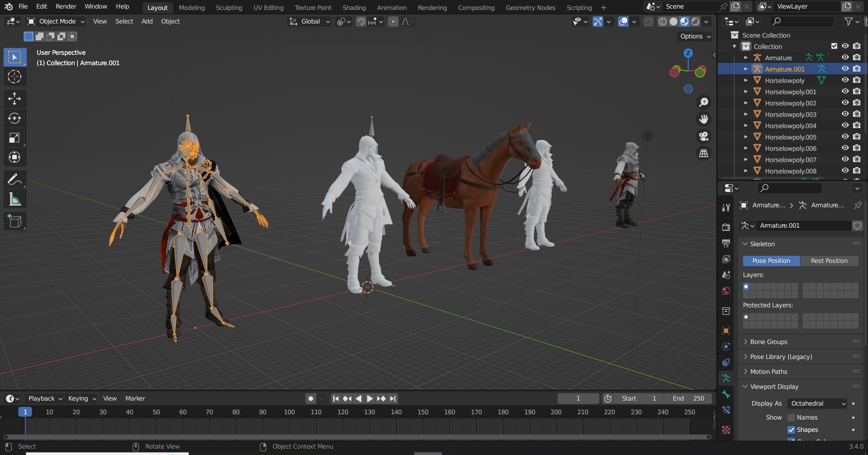
Task: Click the zoom view magnifier icon
Action: (x=704, y=102)
